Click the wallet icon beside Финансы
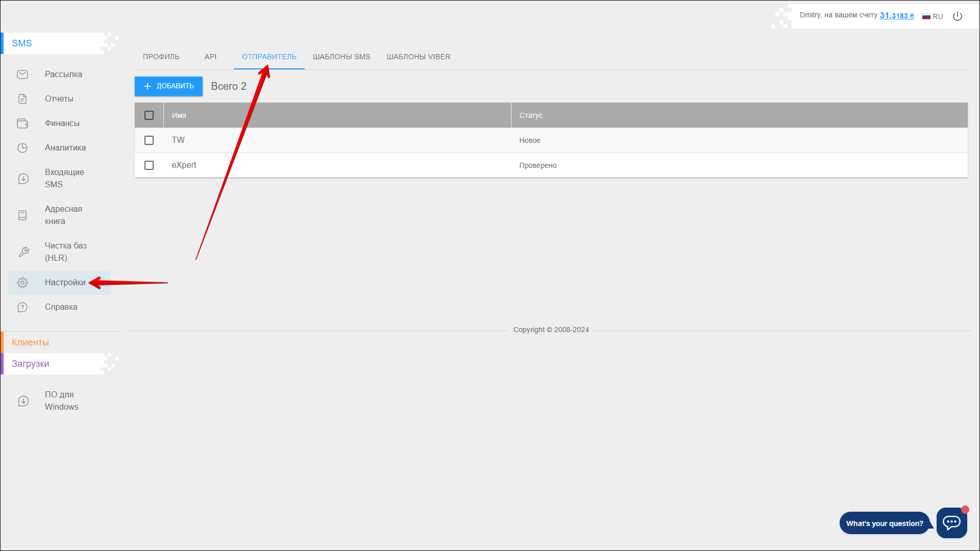 pos(22,123)
